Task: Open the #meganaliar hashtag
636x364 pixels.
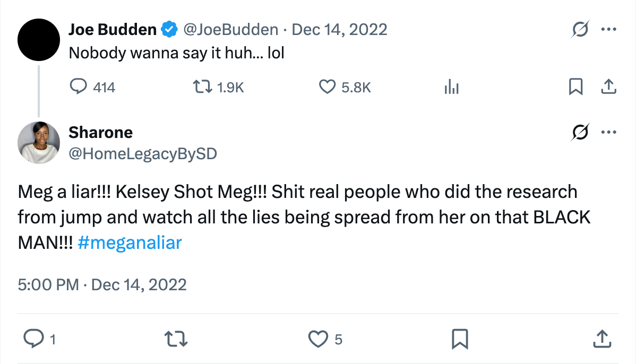Action: (130, 242)
